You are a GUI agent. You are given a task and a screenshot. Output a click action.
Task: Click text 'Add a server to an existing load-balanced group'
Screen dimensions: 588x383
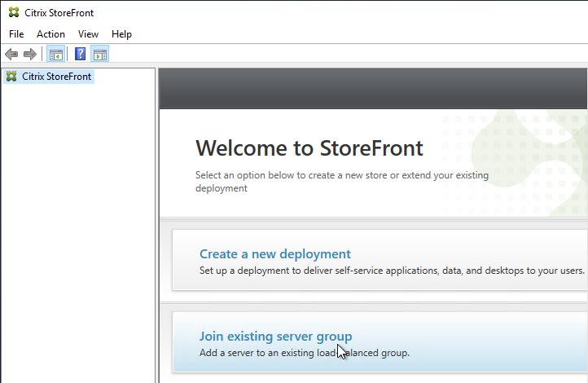click(304, 353)
